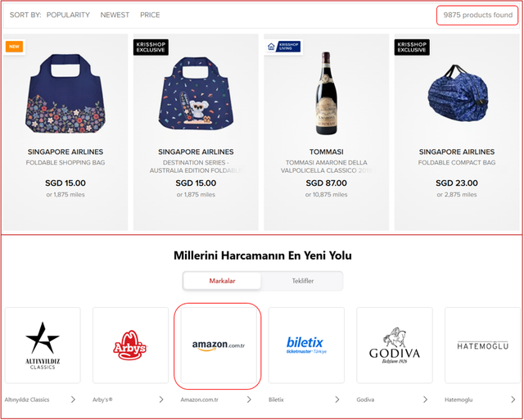This screenshot has width=524, height=420.
Task: Switch to the Teklifler tab
Action: pyautogui.click(x=303, y=281)
